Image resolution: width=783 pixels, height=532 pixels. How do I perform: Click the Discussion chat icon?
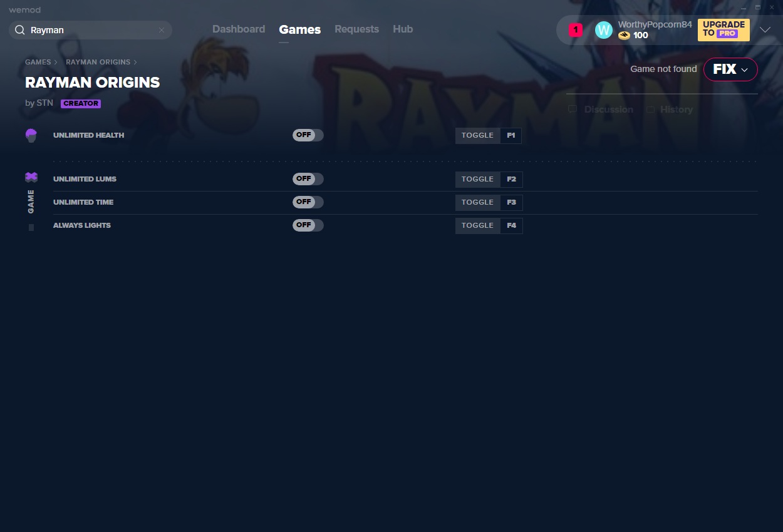573,110
